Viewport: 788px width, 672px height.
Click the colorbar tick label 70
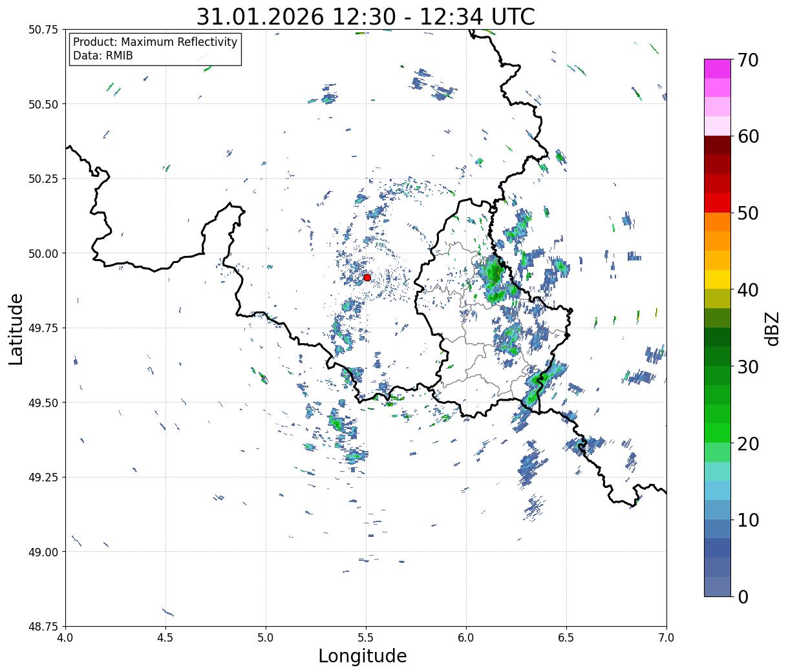point(747,60)
